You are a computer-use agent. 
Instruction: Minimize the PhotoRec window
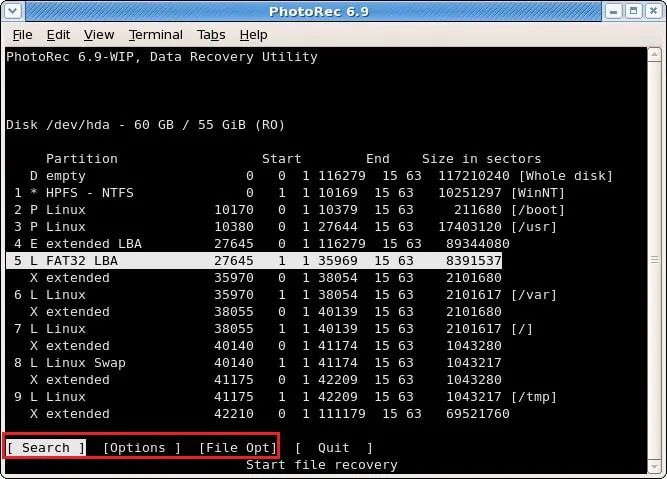(613, 11)
